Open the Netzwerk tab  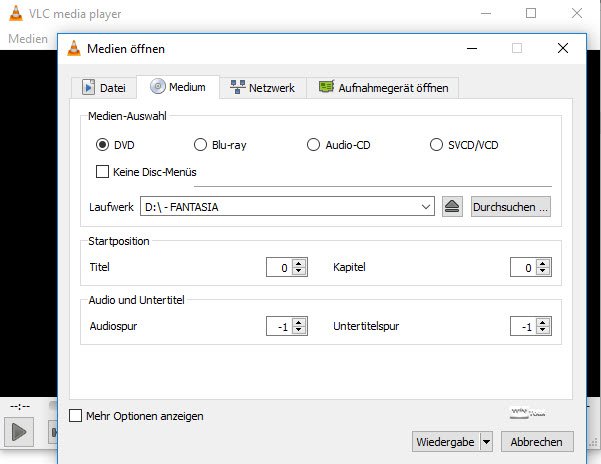pos(262,88)
